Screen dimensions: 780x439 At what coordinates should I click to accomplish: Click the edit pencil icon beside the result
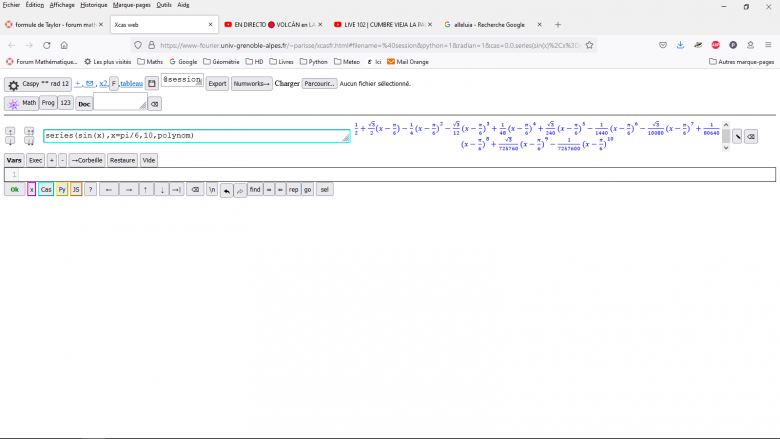[x=738, y=136]
